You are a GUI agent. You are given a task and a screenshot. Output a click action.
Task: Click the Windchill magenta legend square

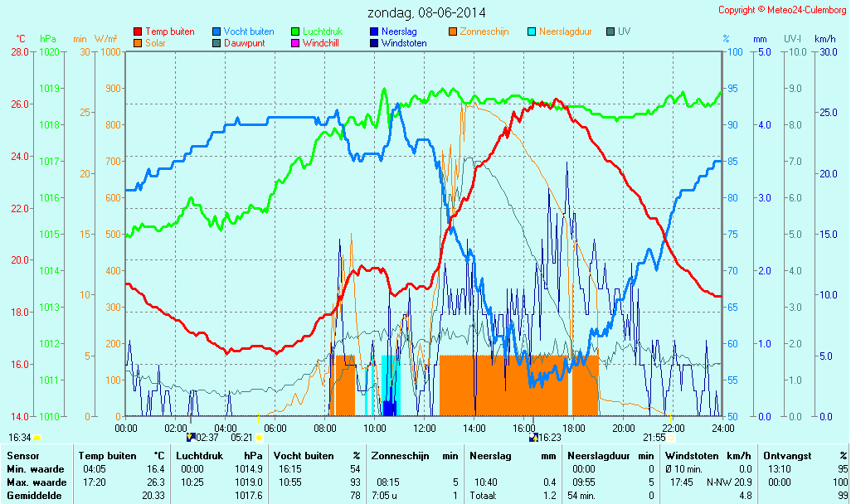pos(295,42)
